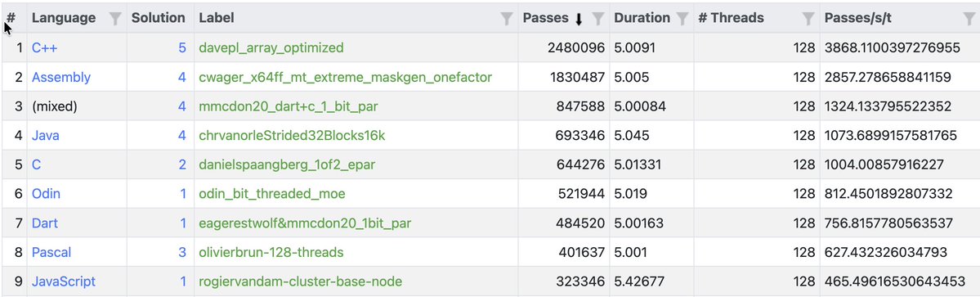Image resolution: width=980 pixels, height=297 pixels.
Task: Open solution 1 link in the Dart row
Action: [182, 223]
